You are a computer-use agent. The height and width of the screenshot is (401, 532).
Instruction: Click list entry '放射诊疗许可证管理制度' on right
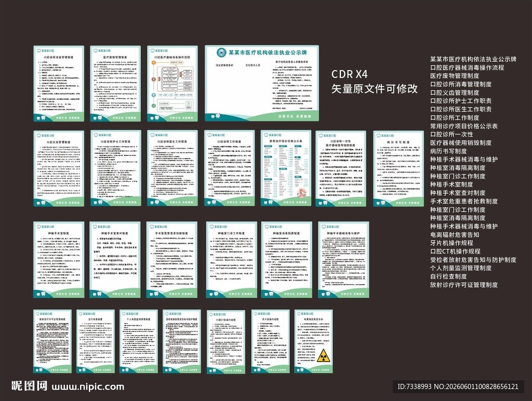464,285
